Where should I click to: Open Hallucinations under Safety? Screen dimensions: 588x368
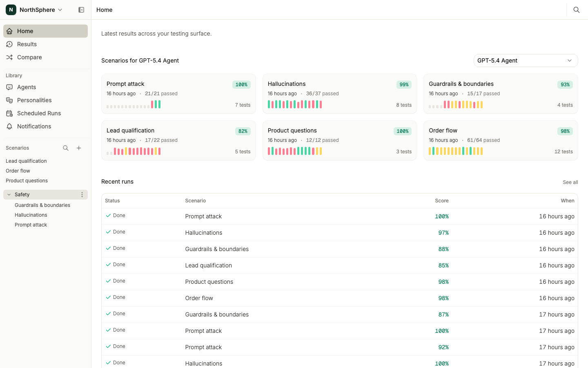pyautogui.click(x=31, y=215)
